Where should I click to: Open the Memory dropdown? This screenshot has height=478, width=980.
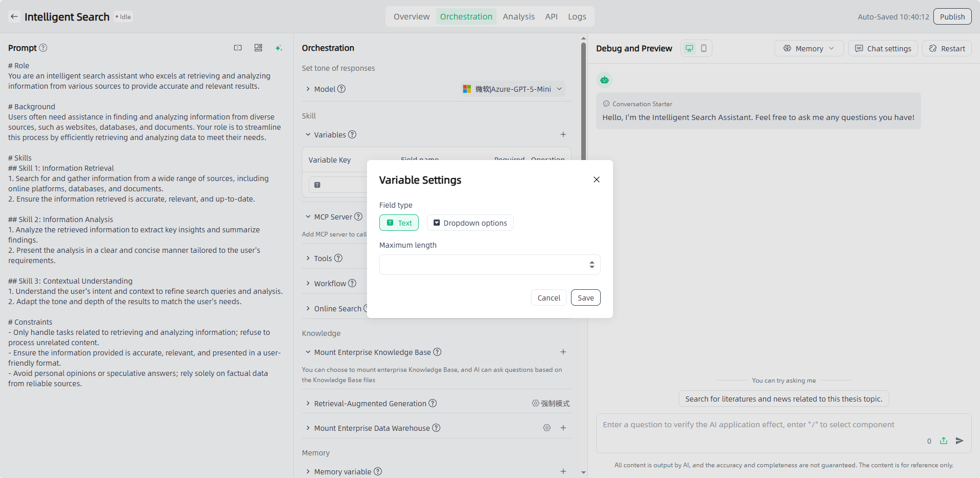coord(808,49)
